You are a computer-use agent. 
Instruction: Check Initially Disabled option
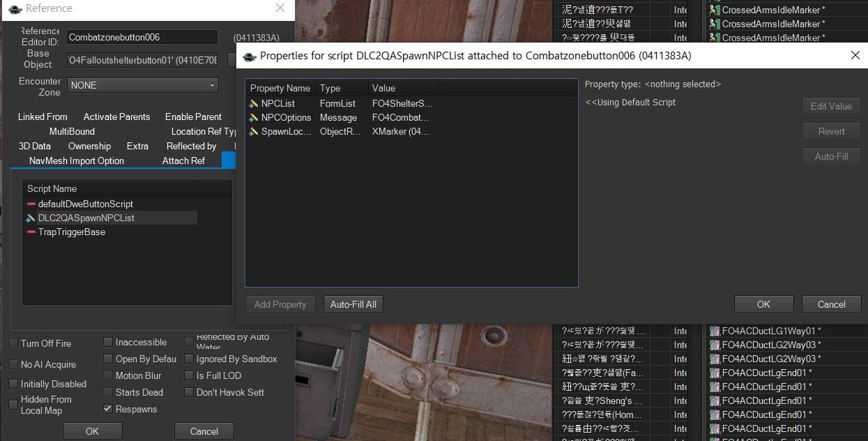pos(13,384)
